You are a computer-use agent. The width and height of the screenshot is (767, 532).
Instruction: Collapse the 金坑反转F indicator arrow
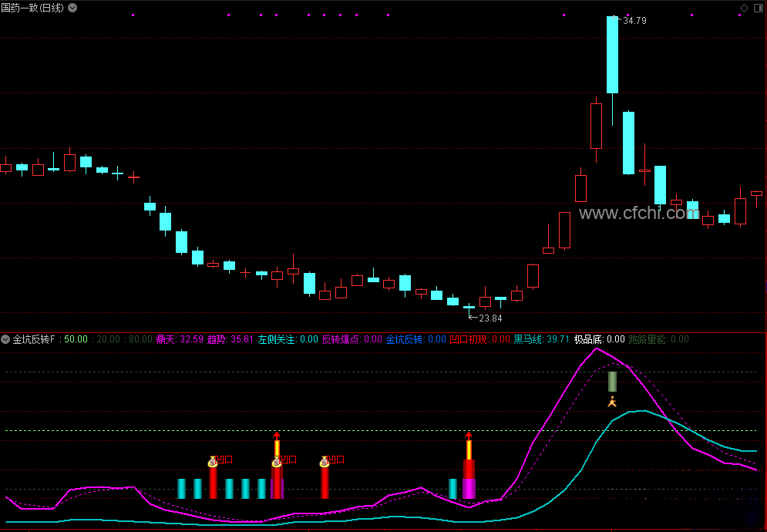[x=5, y=339]
